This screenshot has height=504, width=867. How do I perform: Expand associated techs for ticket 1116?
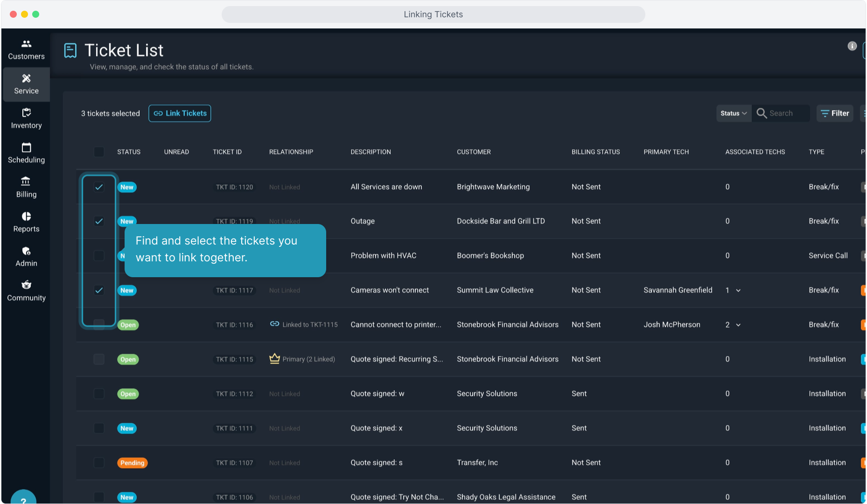point(738,325)
